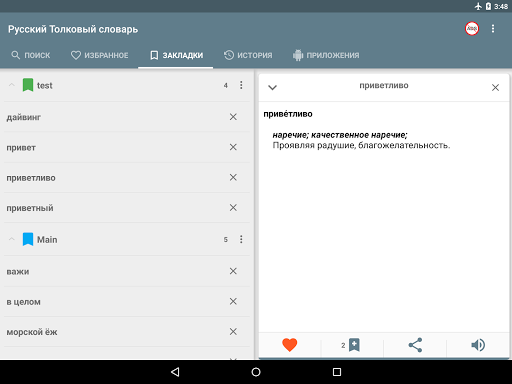Image resolution: width=512 pixels, height=384 pixels.
Task: Open the app overflow menu
Action: coord(493,29)
